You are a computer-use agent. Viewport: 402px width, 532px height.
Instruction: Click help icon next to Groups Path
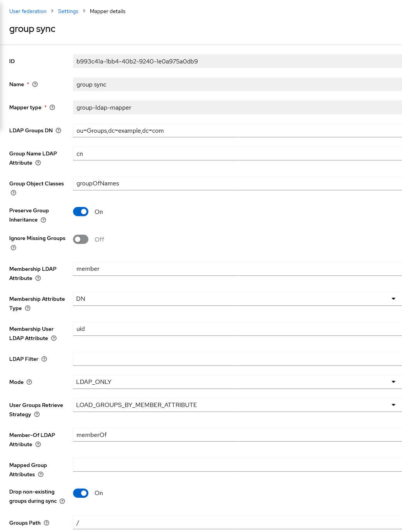[47, 523]
